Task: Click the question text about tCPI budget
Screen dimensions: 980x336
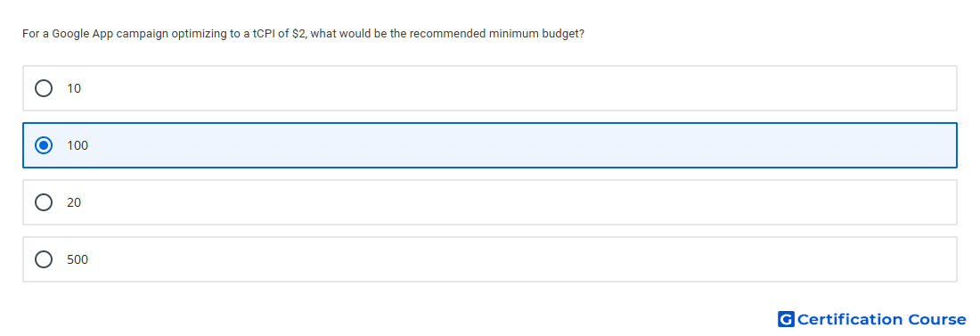Action: (x=303, y=34)
